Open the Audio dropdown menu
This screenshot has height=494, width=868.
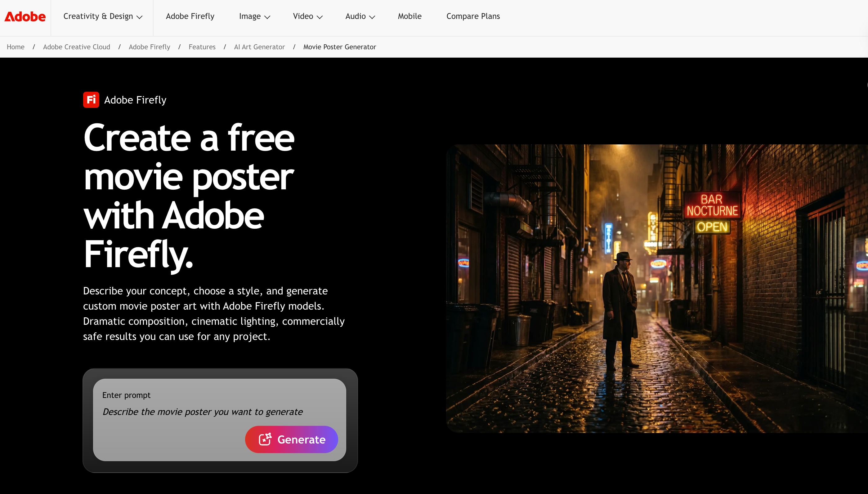tap(360, 16)
